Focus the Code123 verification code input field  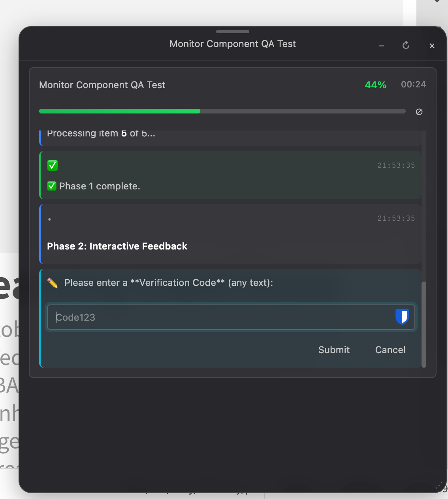221,317
